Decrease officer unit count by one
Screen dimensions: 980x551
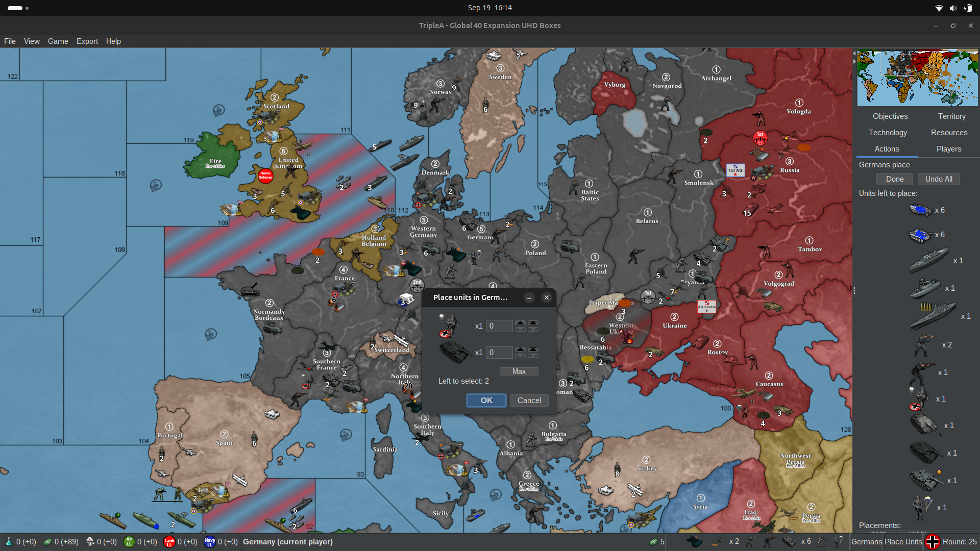[520, 329]
